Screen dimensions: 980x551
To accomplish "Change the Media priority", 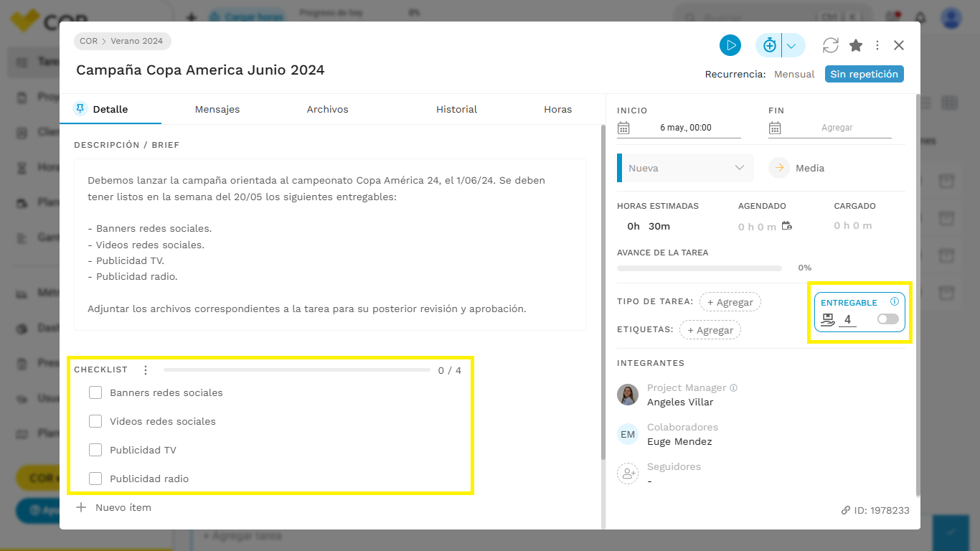I will [797, 168].
